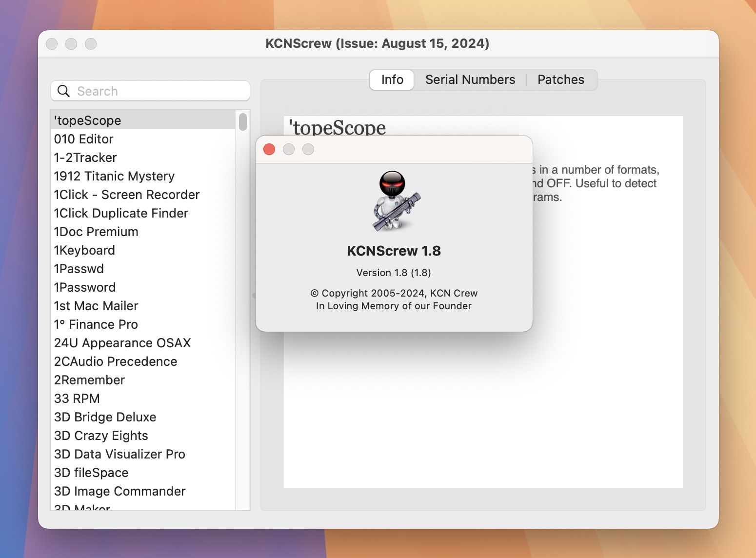Pick 1Click Duplicate Finder
Screen dimensions: 756x558
[143, 213]
